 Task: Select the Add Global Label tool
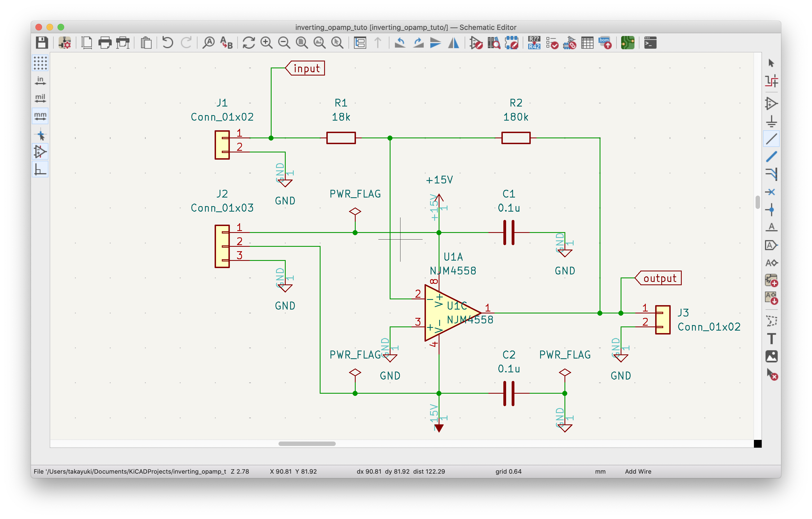[x=771, y=245]
